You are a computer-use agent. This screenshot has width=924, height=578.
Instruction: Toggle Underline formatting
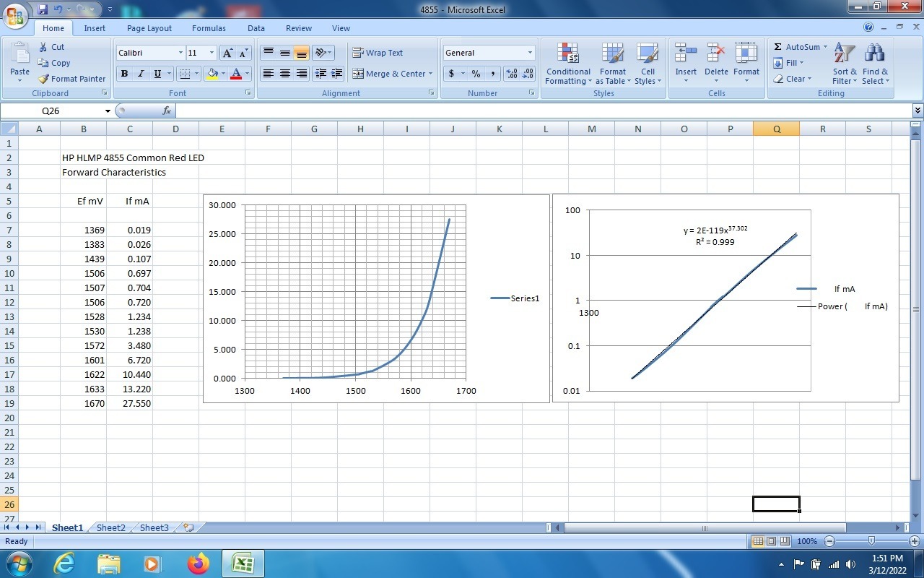[157, 74]
